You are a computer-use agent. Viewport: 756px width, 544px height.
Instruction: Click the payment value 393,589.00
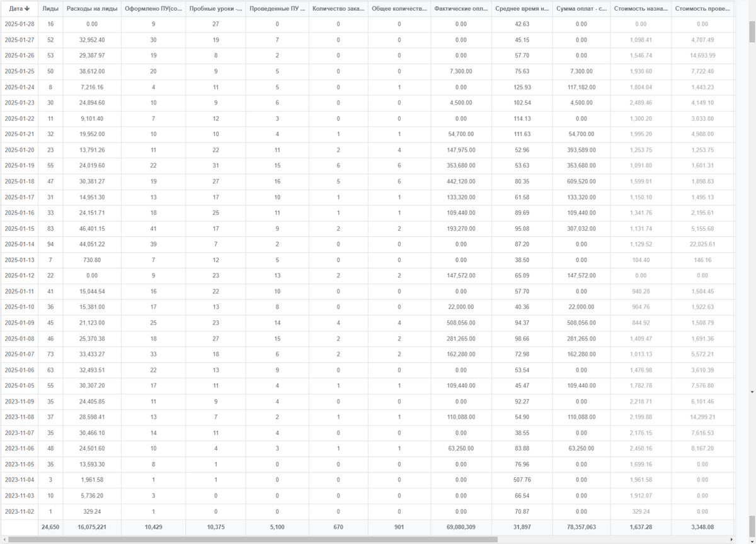pyautogui.click(x=581, y=150)
